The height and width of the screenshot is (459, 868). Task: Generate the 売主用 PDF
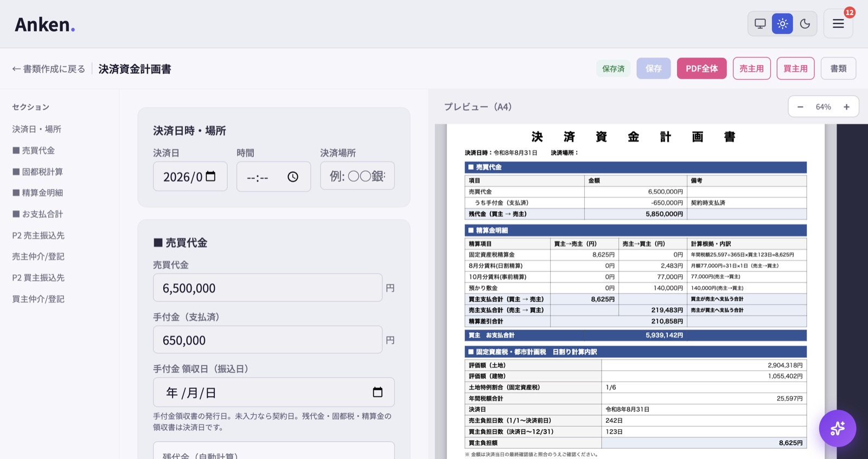pyautogui.click(x=751, y=68)
